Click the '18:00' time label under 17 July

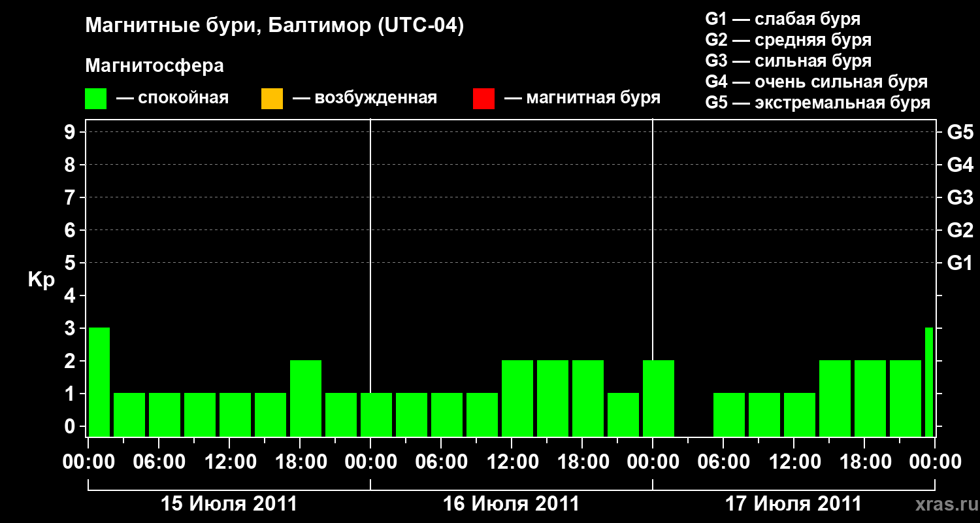pos(864,462)
